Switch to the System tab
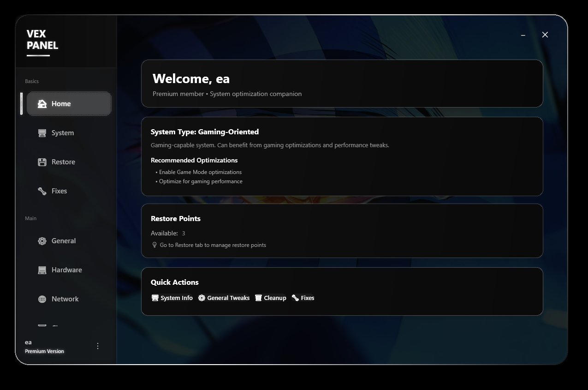 click(62, 132)
